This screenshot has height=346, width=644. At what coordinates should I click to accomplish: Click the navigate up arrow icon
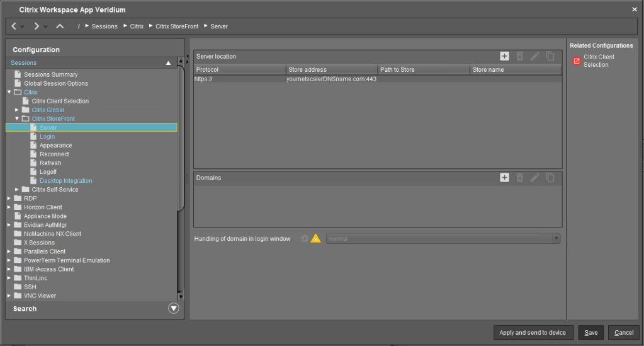point(60,26)
